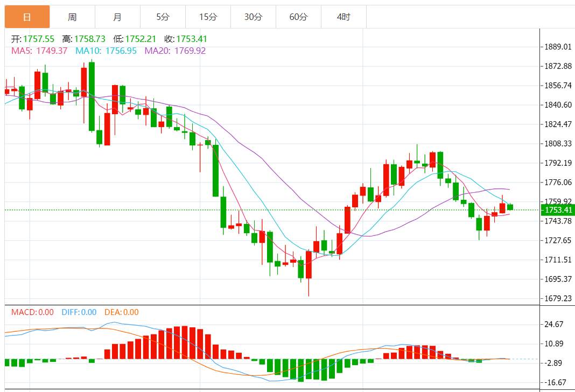Select the 日 daily chart tab
The height and width of the screenshot is (392, 575).
coord(27,17)
